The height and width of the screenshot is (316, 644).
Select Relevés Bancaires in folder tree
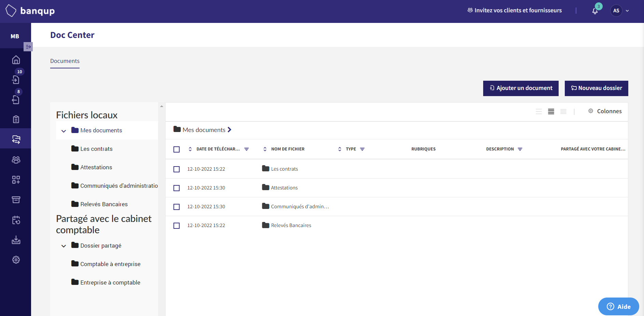[99, 204]
